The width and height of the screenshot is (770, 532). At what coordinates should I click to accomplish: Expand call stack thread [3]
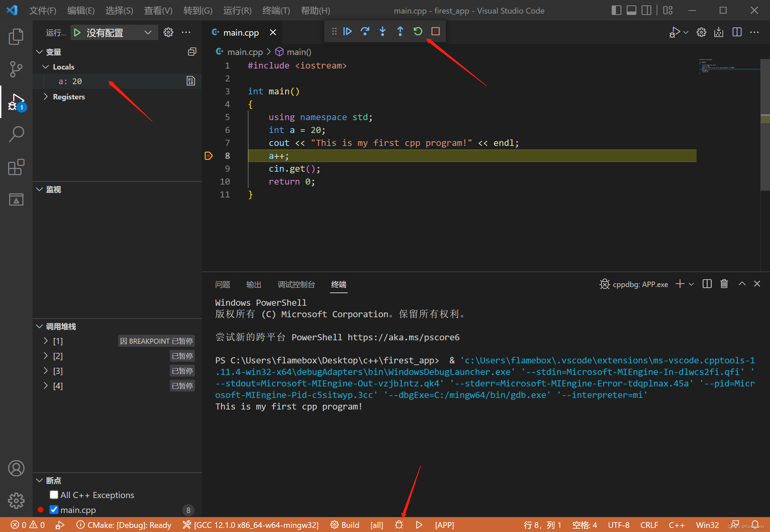pos(46,371)
